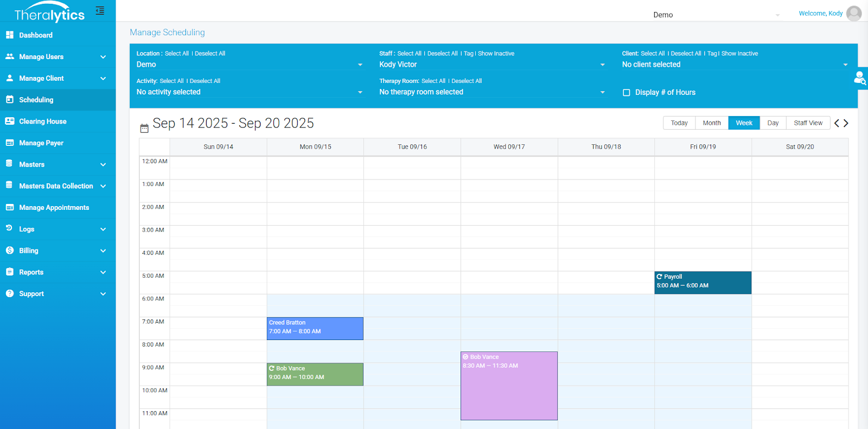The width and height of the screenshot is (868, 429).
Task: Click Location Deselect All link
Action: (210, 54)
